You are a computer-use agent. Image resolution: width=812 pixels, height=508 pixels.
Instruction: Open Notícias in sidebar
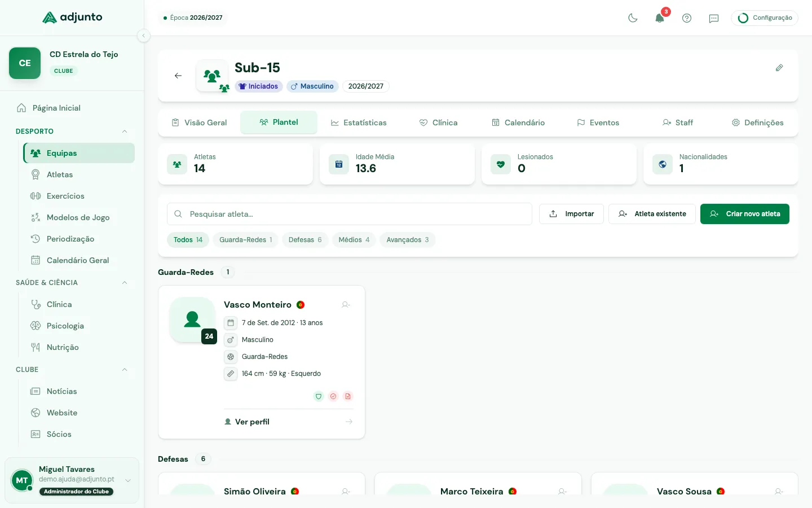click(x=79, y=391)
